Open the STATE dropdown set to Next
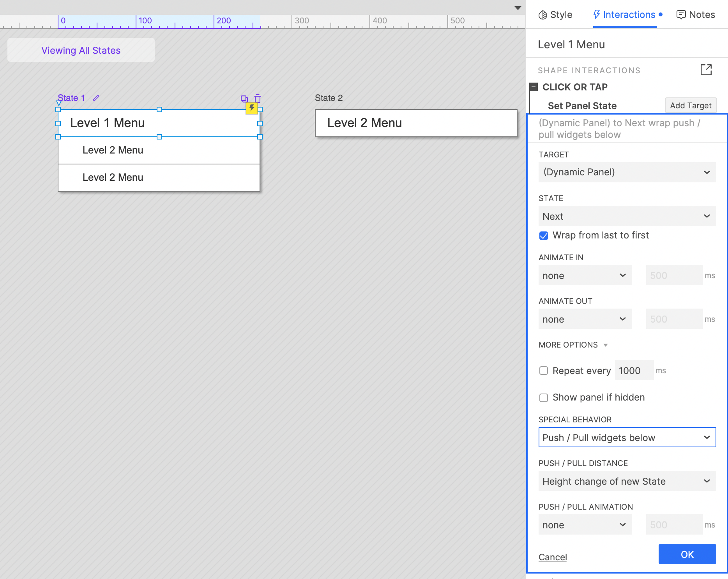This screenshot has width=728, height=579. (627, 216)
